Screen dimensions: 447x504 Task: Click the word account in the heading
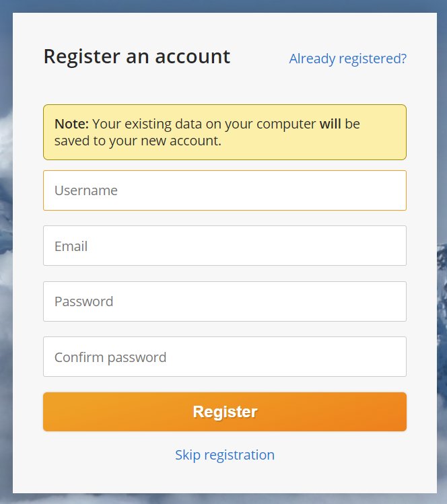(x=193, y=57)
